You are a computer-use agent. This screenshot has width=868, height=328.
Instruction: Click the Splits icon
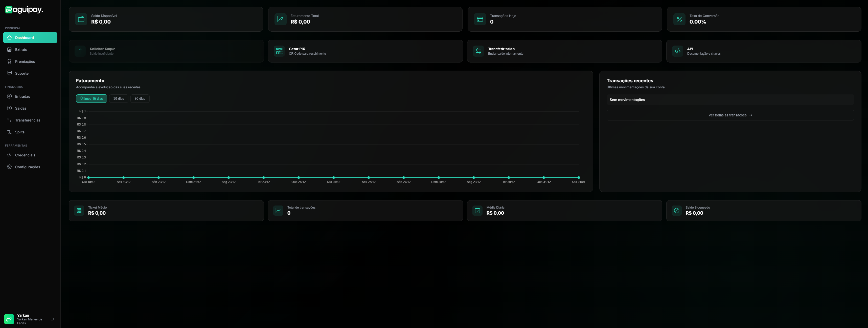9,132
